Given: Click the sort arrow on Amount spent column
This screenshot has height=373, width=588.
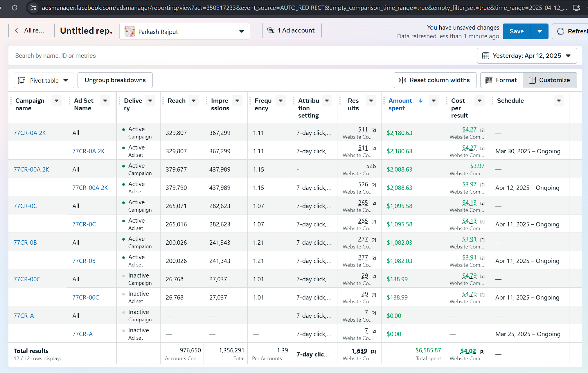Looking at the screenshot, I should pos(421,101).
